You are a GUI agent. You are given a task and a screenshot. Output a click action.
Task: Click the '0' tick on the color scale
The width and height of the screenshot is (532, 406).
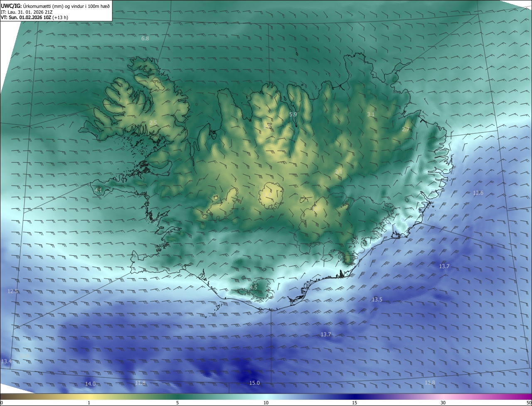2,403
